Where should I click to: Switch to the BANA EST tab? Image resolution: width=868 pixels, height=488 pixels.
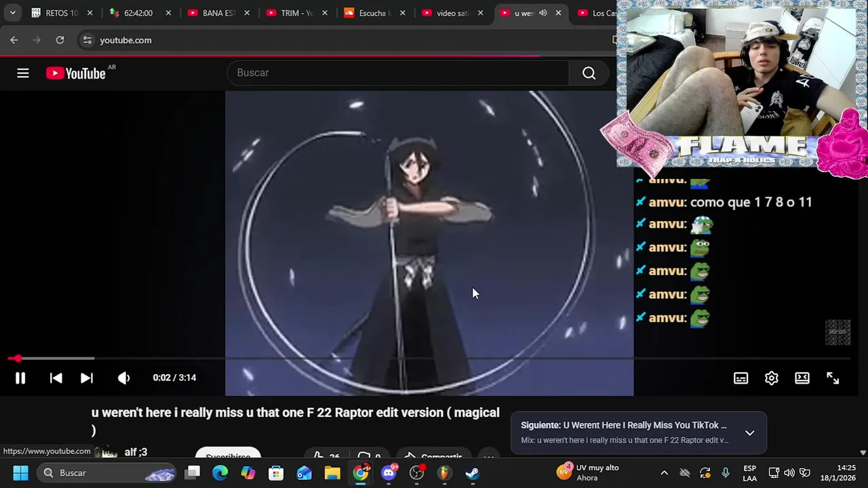tap(217, 13)
